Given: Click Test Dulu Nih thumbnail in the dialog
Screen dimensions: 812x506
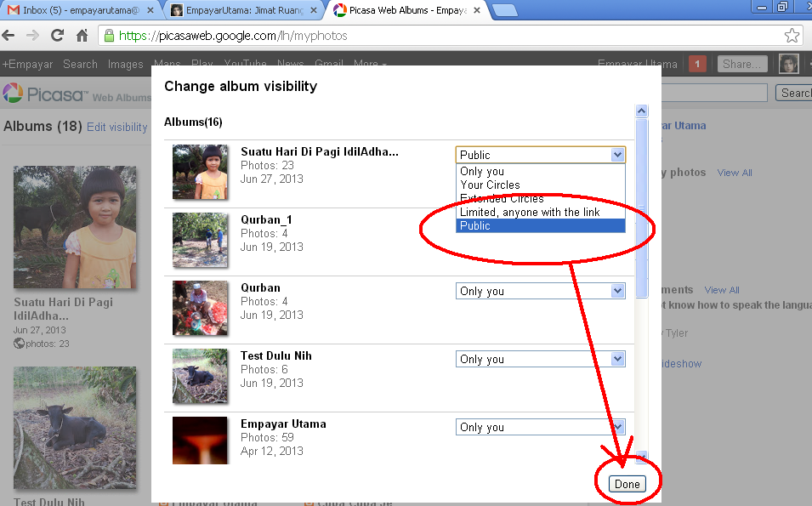Looking at the screenshot, I should point(200,376).
